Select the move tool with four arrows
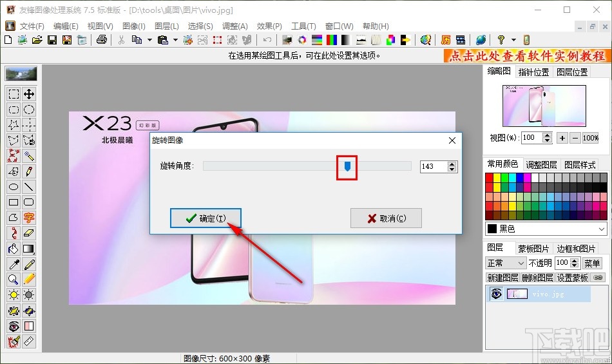Screen dimensions: 612x364 [x=29, y=94]
